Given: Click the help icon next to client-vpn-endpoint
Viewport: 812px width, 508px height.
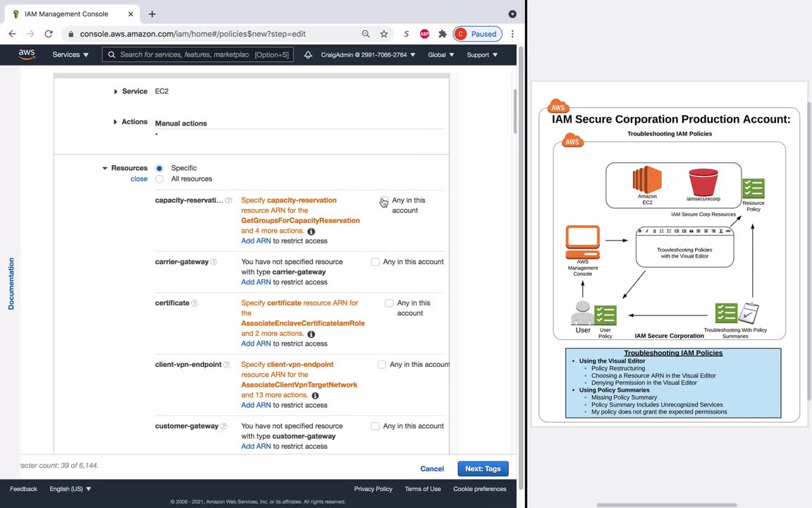Looking at the screenshot, I should tap(226, 364).
